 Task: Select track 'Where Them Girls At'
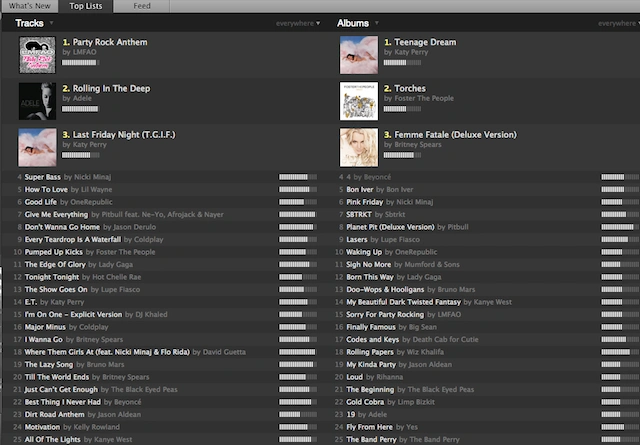coord(107,352)
